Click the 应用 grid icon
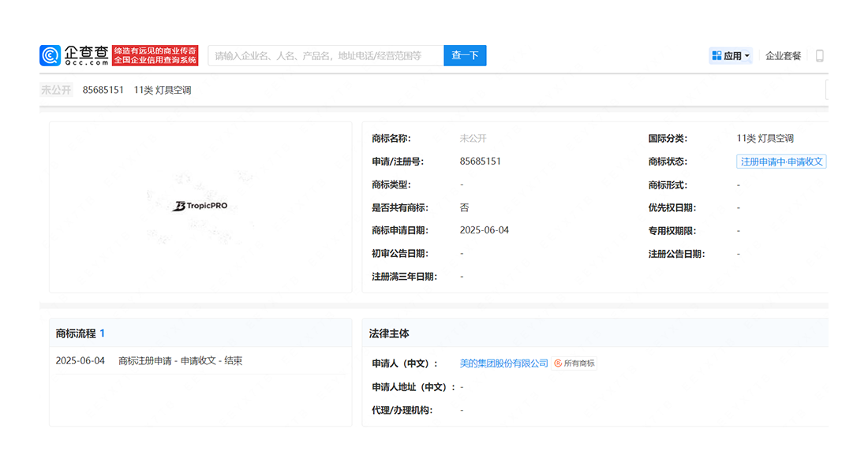Viewport: 868px width, 473px height. (x=716, y=56)
